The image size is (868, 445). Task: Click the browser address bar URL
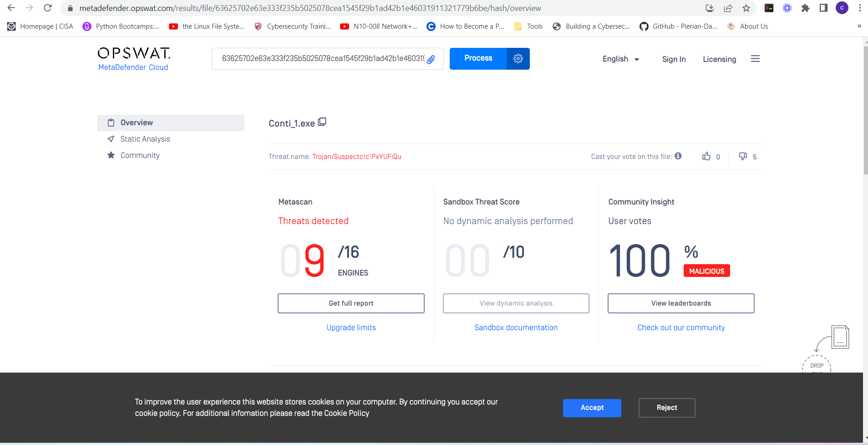tap(310, 8)
